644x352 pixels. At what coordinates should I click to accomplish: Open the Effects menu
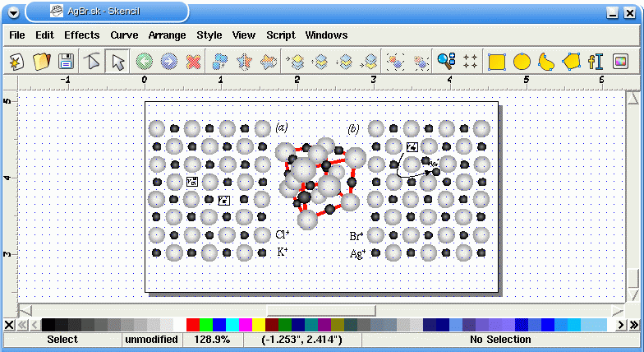pyautogui.click(x=82, y=35)
